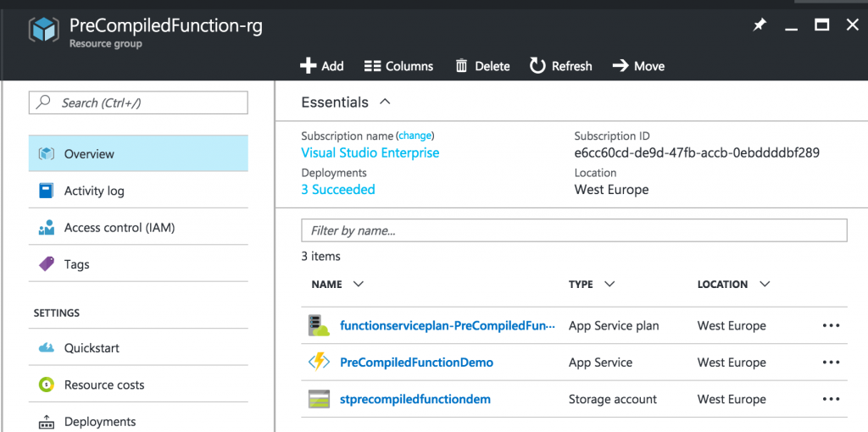Viewport: 868px width, 432px height.
Task: Collapse the Essentials section chevron
Action: [x=386, y=102]
